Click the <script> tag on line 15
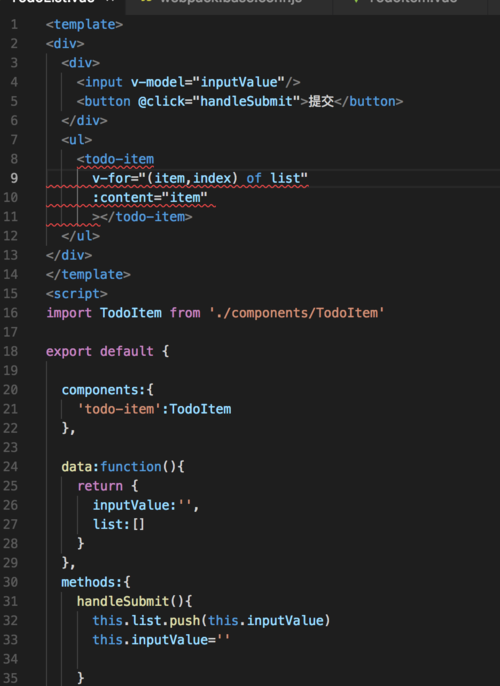 tap(77, 294)
